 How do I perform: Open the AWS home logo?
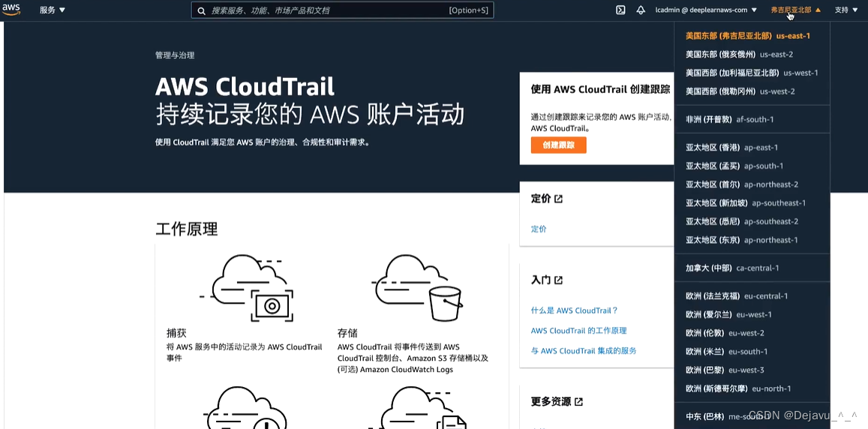pos(11,10)
